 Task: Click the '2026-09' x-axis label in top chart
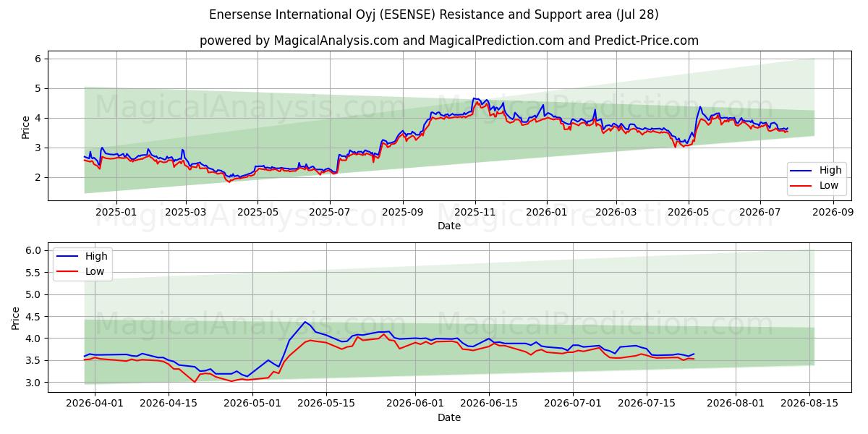click(x=833, y=213)
